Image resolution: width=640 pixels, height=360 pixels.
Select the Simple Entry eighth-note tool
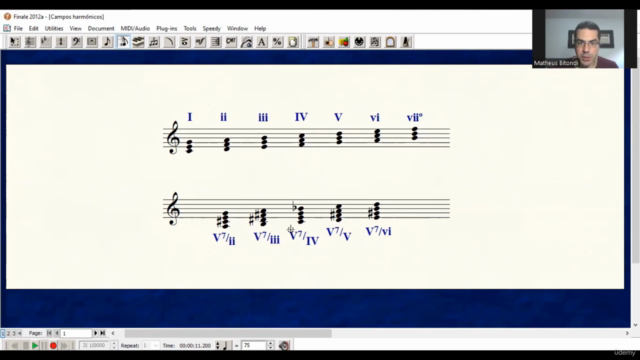pos(107,42)
